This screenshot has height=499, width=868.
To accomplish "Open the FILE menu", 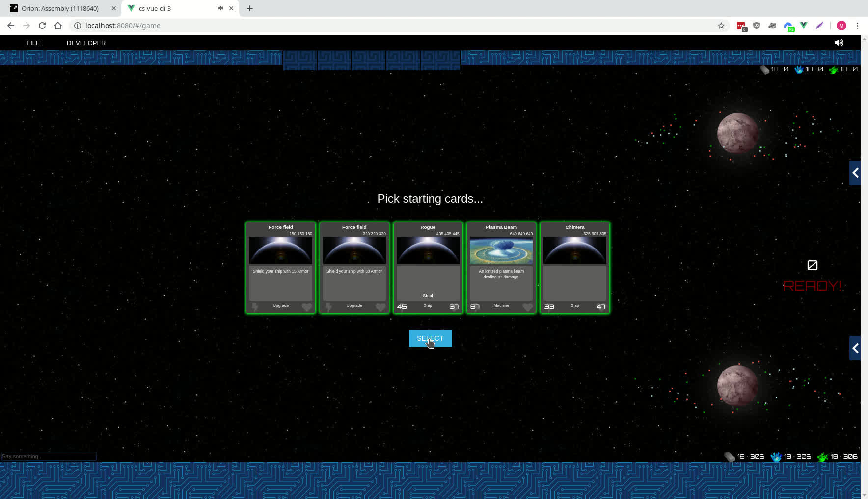I will 33,43.
